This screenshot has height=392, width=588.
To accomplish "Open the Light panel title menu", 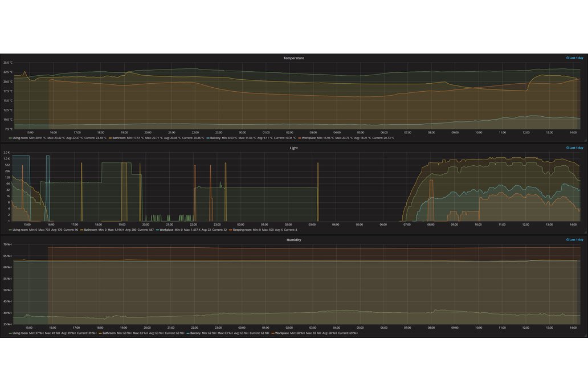I will pos(293,148).
